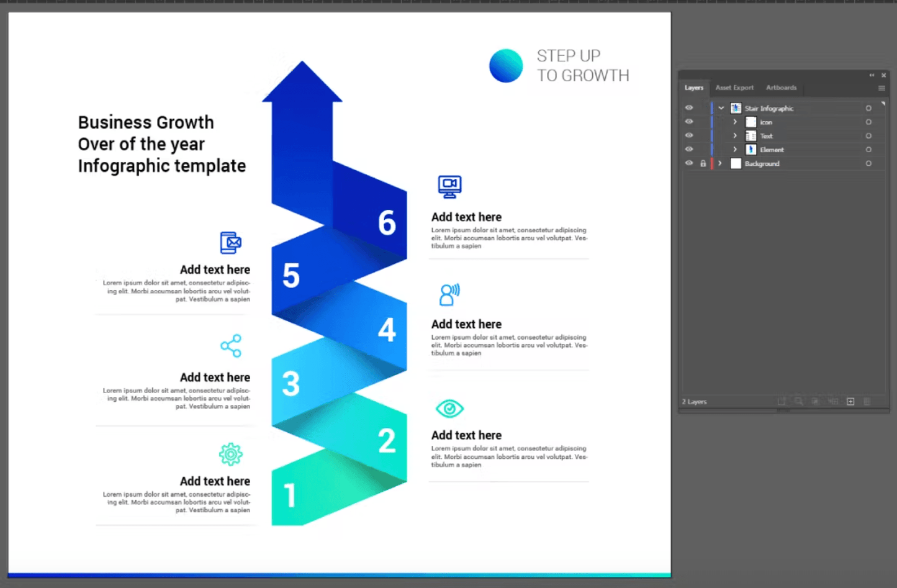The image size is (897, 588).
Task: Collapse the Stair Infographic layer group
Action: click(x=721, y=108)
